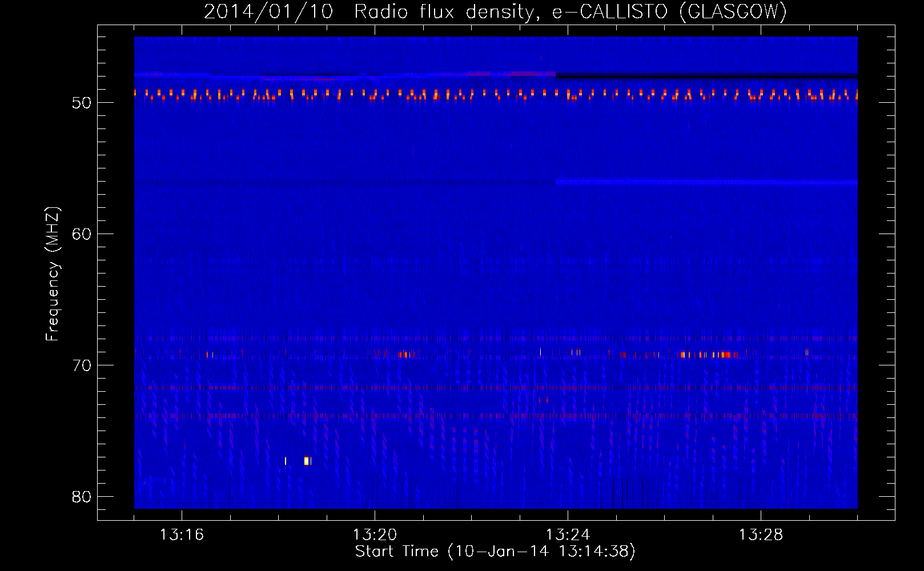Click the 70 MHz frequency tick label

(x=82, y=365)
